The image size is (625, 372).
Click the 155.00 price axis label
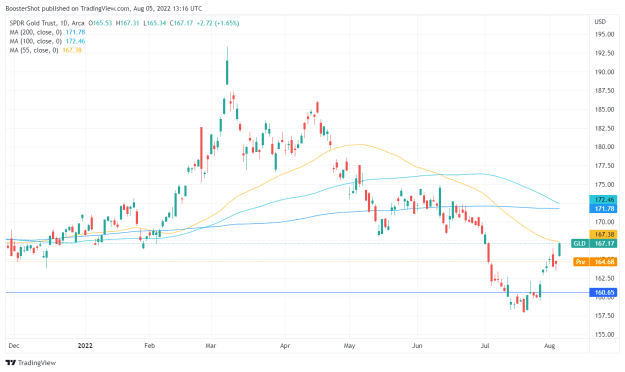[x=604, y=335]
